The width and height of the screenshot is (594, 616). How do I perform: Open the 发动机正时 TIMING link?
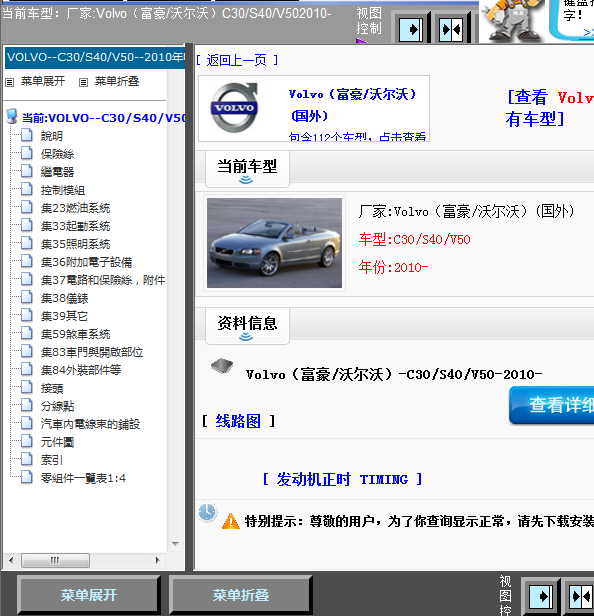(x=342, y=479)
